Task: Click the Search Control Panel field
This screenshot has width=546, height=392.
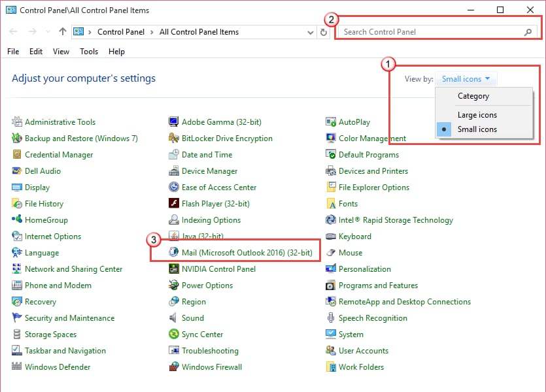Action: click(x=432, y=32)
